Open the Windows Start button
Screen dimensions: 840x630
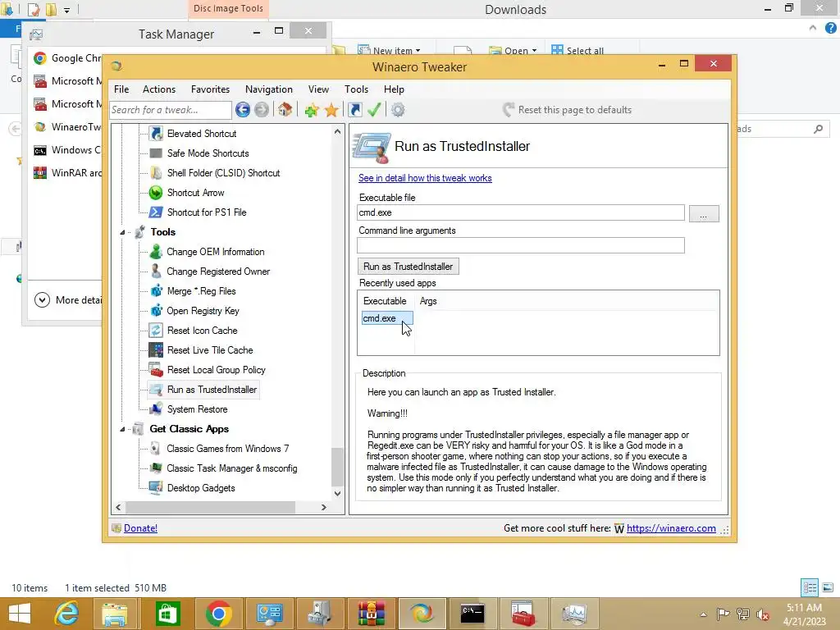pyautogui.click(x=20, y=614)
